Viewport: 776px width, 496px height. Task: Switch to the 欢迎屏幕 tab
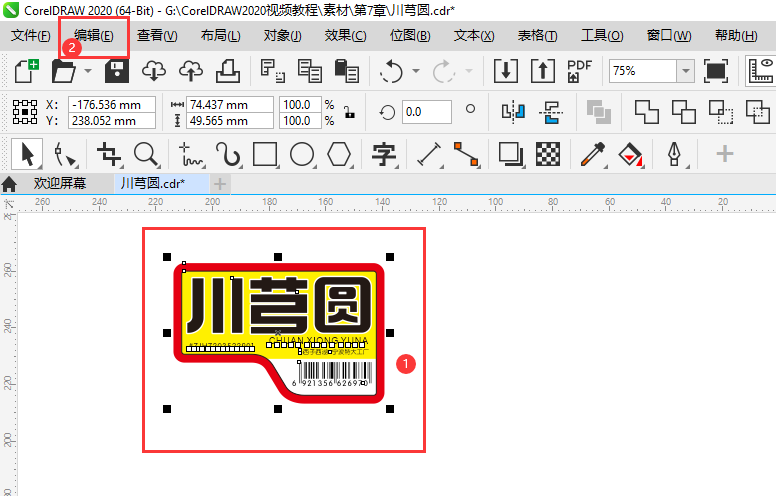click(x=59, y=184)
